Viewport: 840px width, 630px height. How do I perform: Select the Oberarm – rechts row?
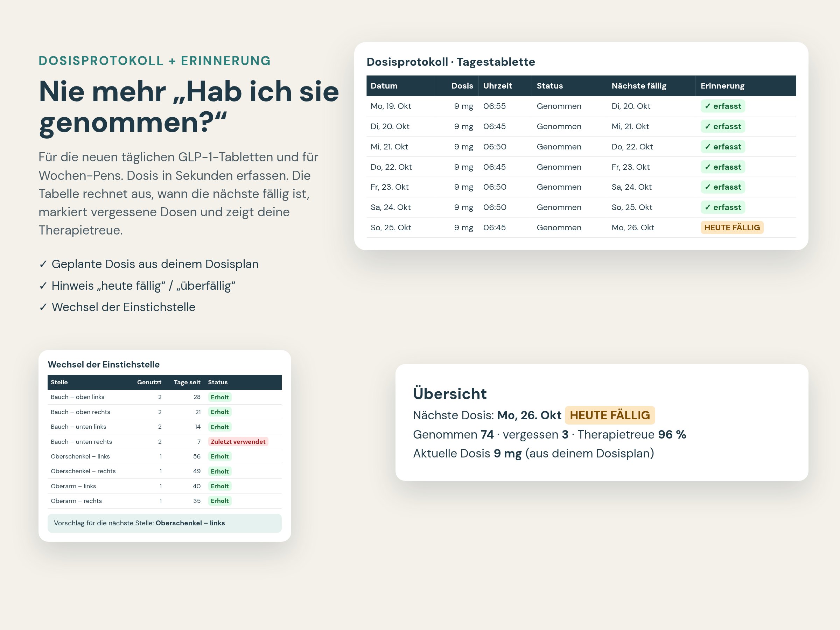(x=164, y=501)
